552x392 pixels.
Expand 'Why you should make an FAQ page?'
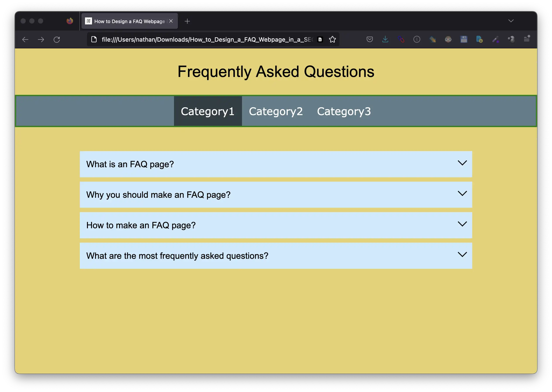pos(462,194)
